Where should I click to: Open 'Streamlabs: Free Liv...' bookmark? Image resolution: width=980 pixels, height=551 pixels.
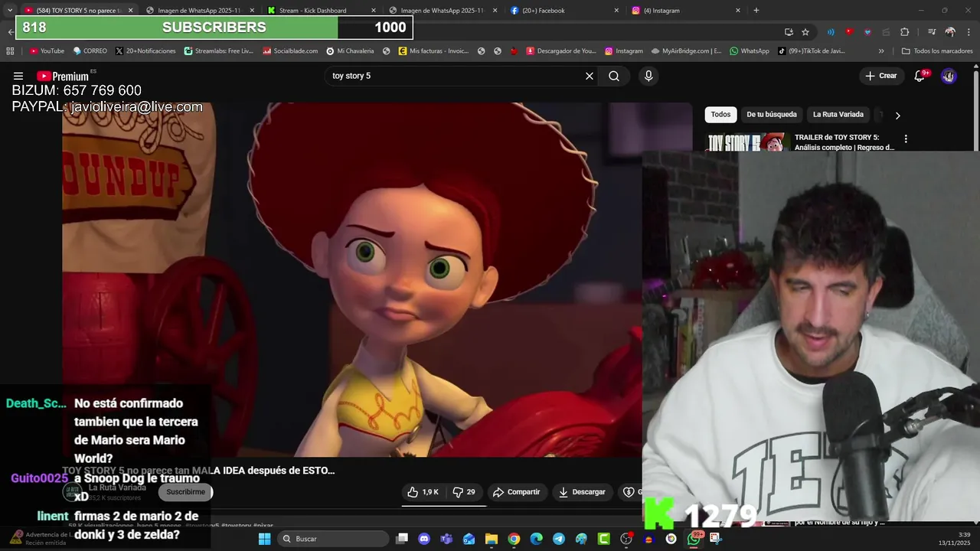[x=218, y=51]
